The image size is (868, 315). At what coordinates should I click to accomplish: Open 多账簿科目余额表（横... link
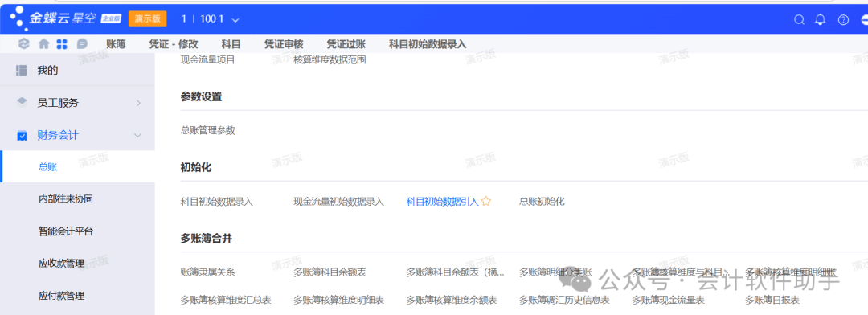click(x=456, y=272)
